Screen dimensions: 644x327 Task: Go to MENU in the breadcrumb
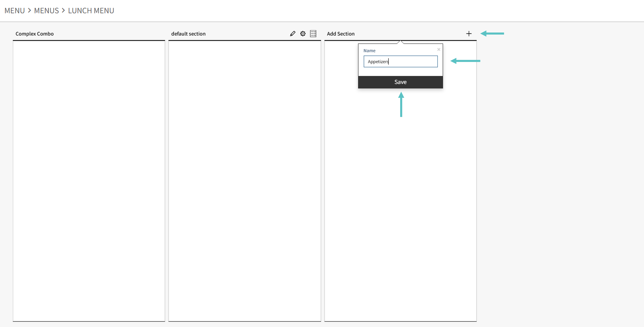coord(14,11)
